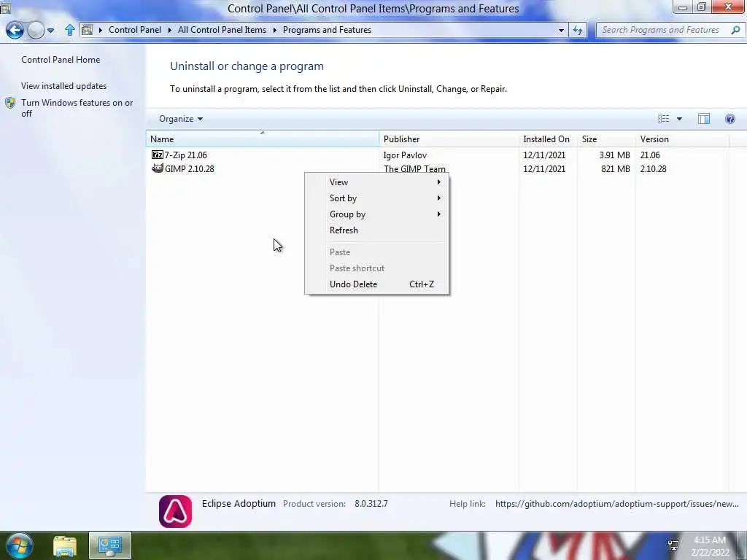Sort by the Version column header
The image size is (747, 560).
pos(682,139)
